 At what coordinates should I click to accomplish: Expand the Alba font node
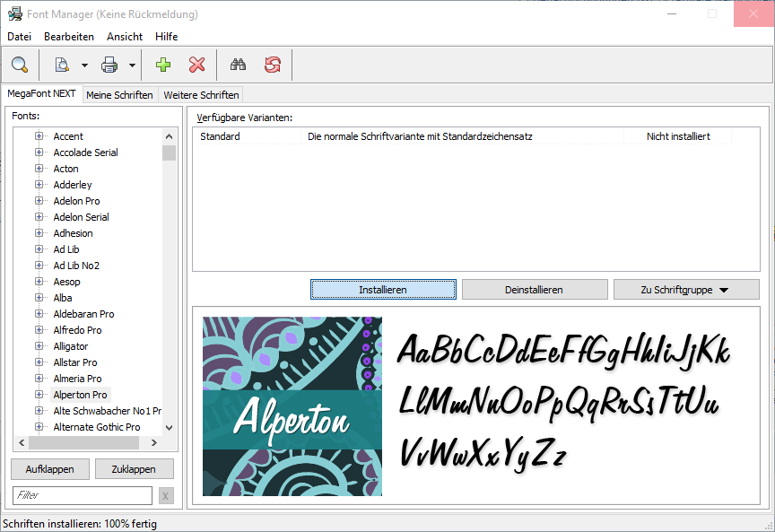39,298
